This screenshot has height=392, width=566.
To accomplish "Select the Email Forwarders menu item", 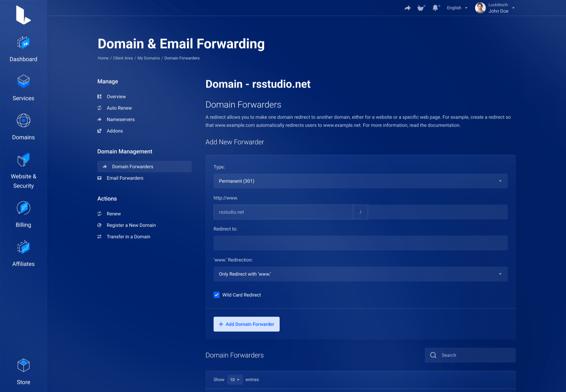I will pos(125,178).
